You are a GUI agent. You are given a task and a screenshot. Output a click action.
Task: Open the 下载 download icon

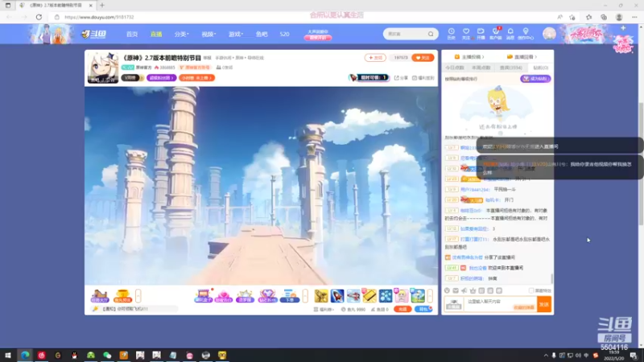(290, 295)
